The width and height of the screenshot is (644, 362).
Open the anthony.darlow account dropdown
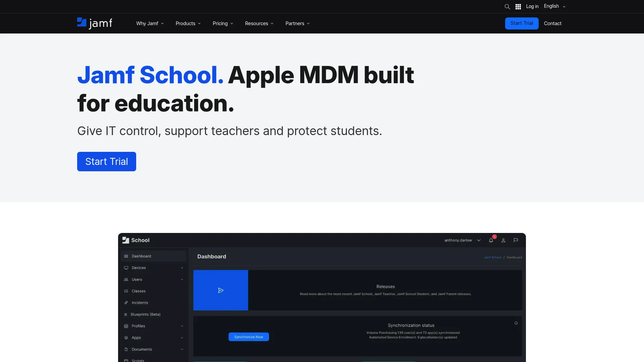pyautogui.click(x=463, y=240)
